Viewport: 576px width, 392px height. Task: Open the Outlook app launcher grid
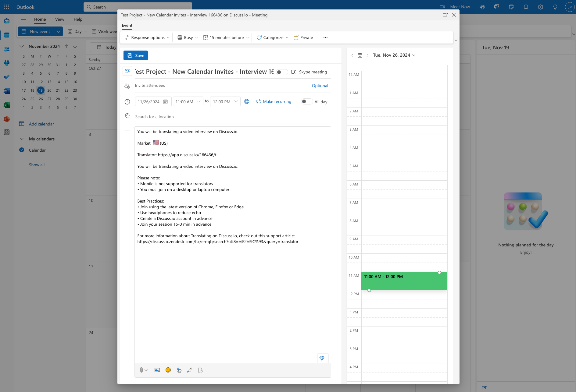tap(7, 7)
